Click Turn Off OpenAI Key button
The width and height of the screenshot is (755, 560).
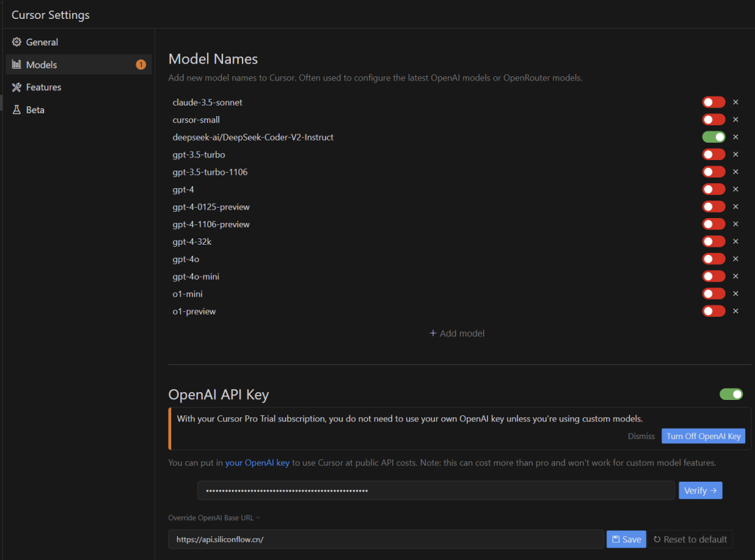point(703,436)
